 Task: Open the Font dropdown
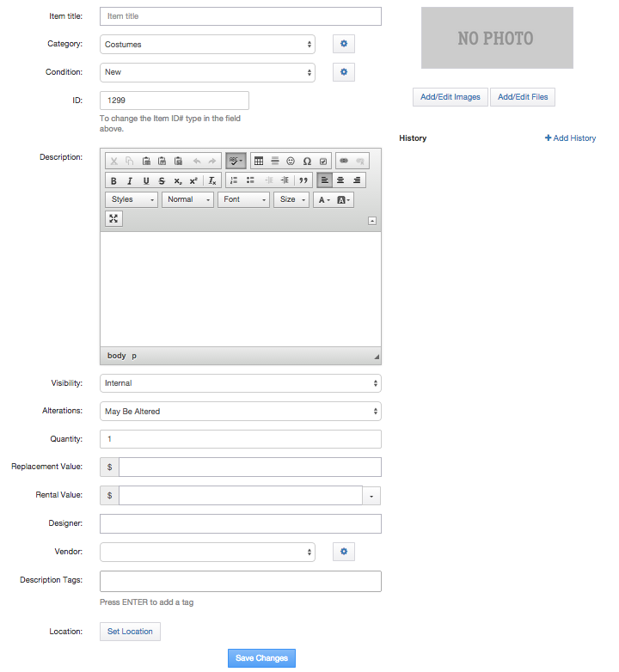(x=243, y=199)
